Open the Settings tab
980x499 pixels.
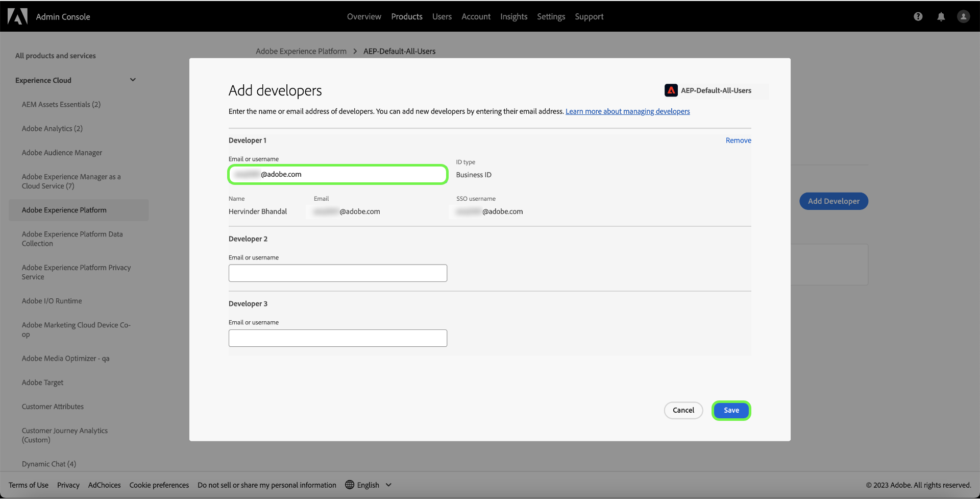pyautogui.click(x=551, y=16)
